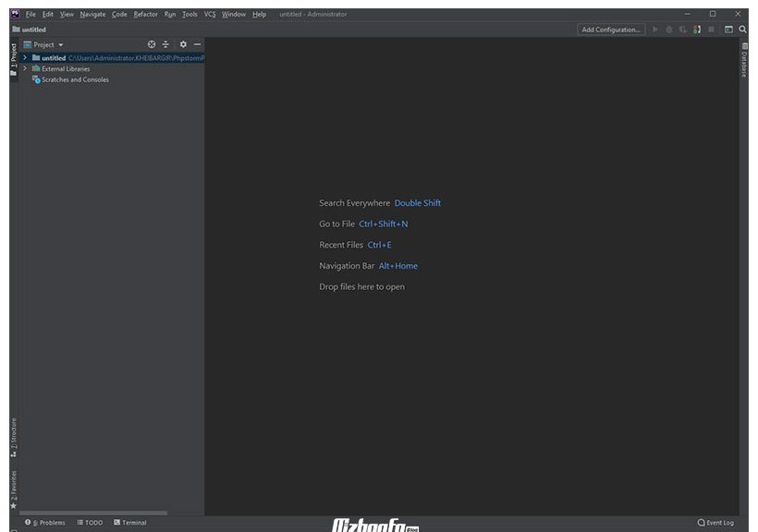Click the Search Everywhere magnifier icon

coord(742,30)
